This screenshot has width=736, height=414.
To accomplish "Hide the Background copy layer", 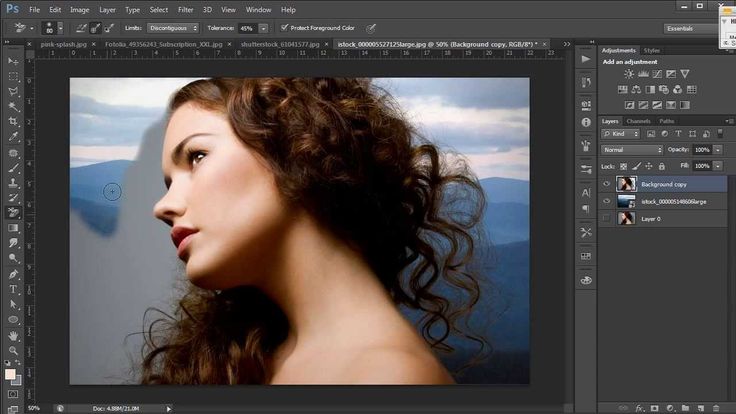I will pyautogui.click(x=606, y=184).
